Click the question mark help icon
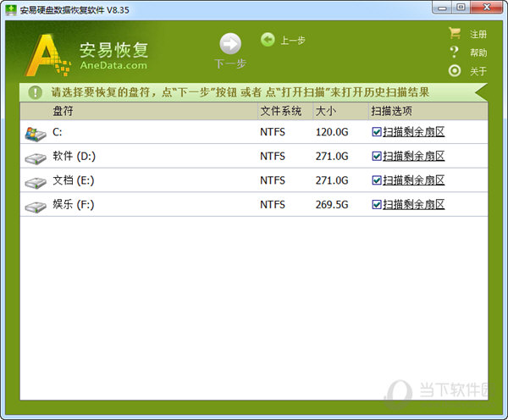The height and width of the screenshot is (420, 508). [455, 52]
